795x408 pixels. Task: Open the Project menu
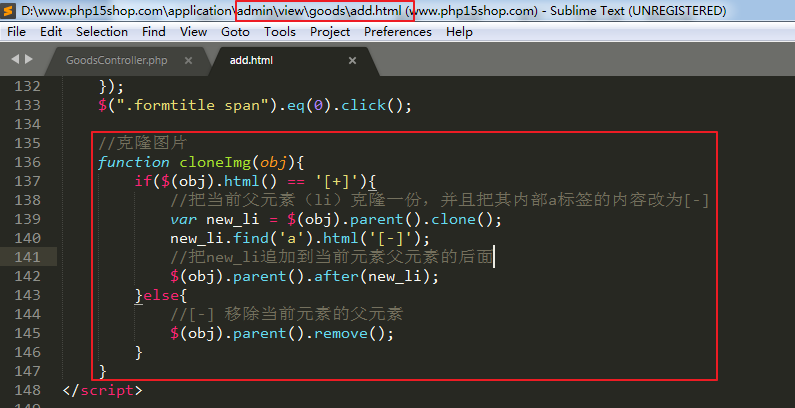coord(330,32)
